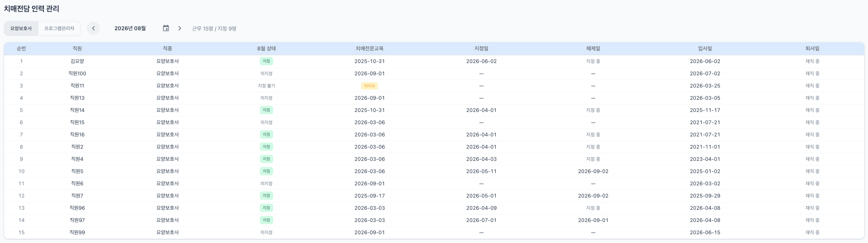Click 직원14's 입사일 2025-11-17

point(705,110)
